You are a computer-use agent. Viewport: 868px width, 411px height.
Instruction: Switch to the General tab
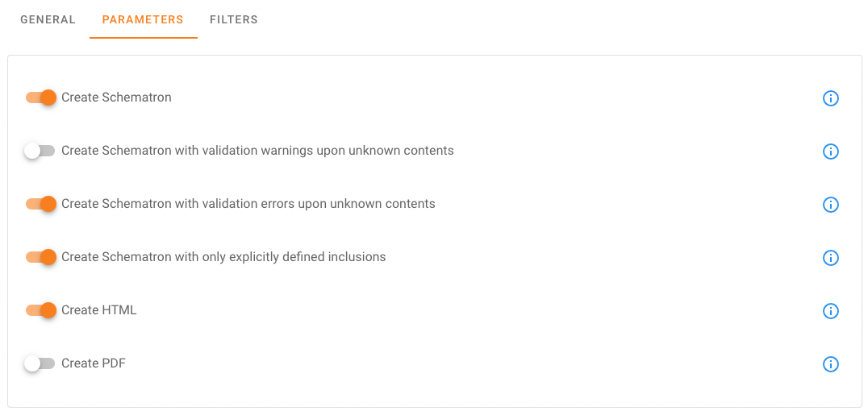click(x=48, y=19)
